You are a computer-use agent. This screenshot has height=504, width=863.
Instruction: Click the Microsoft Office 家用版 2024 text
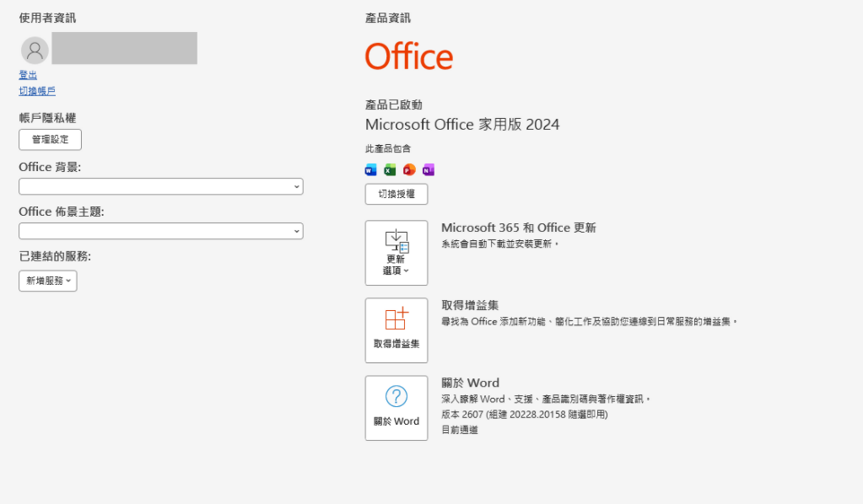462,125
